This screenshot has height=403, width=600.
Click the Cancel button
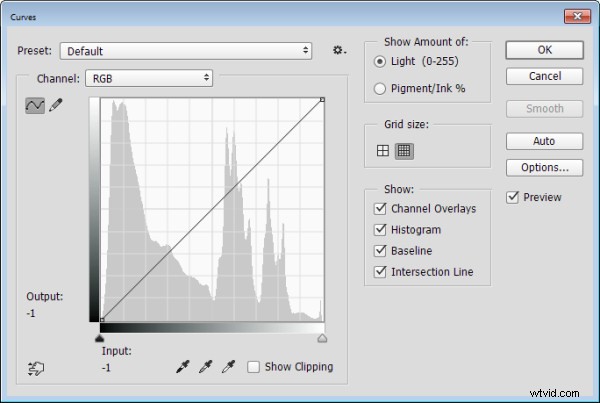pyautogui.click(x=545, y=76)
